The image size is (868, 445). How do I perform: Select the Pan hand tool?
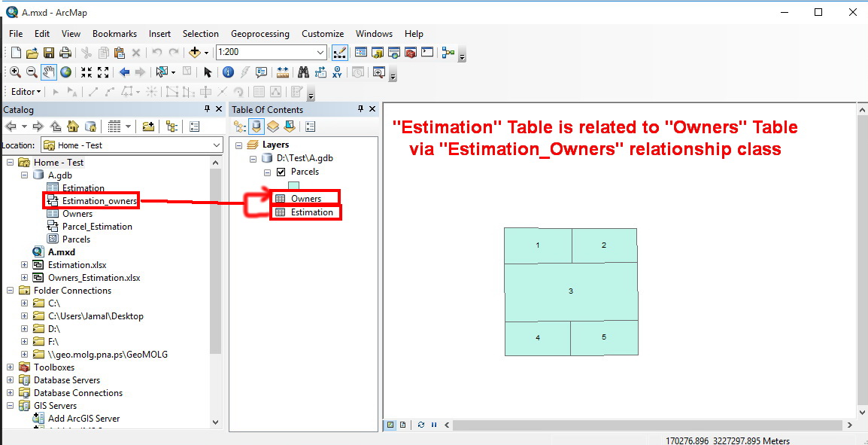[49, 72]
